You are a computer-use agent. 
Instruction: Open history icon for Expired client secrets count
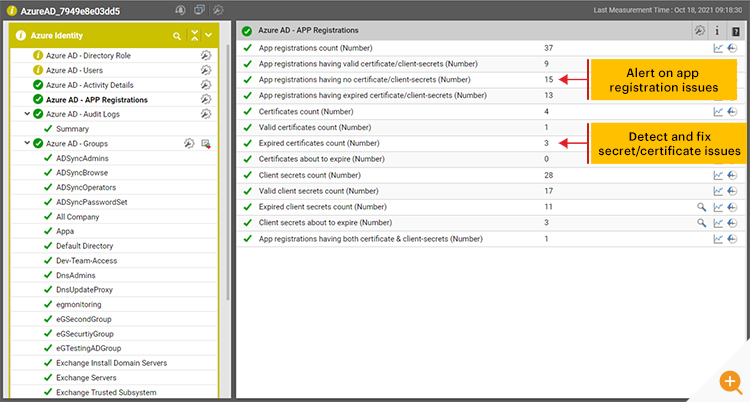(x=732, y=207)
